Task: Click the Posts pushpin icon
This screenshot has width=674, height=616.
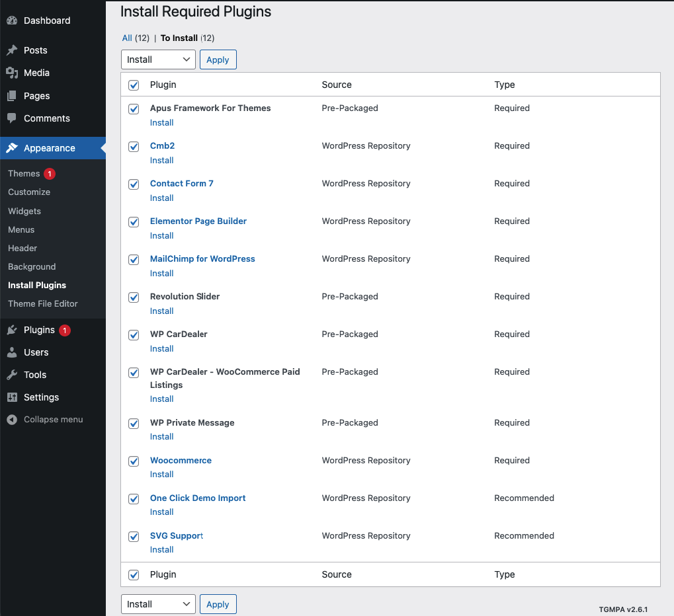Action: [12, 50]
